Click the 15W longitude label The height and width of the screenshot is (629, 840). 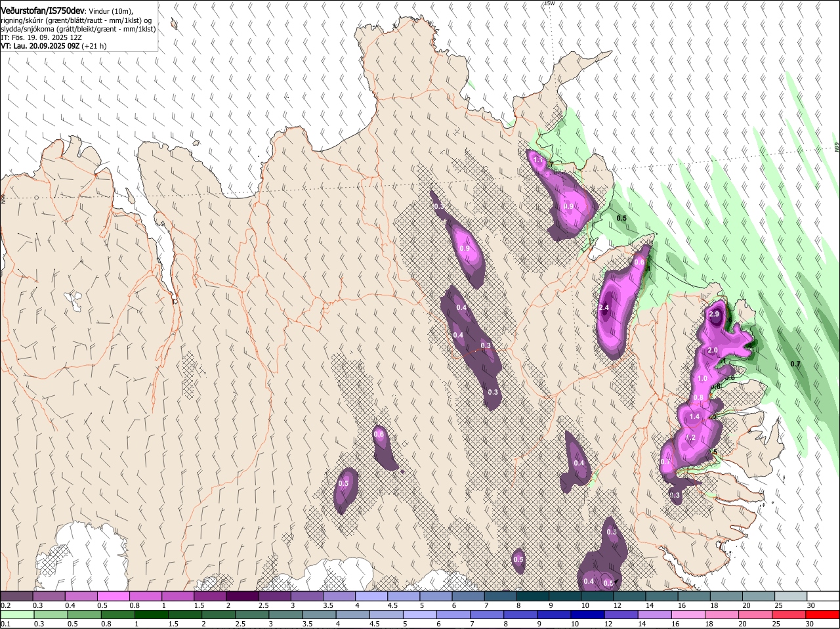[x=549, y=3]
